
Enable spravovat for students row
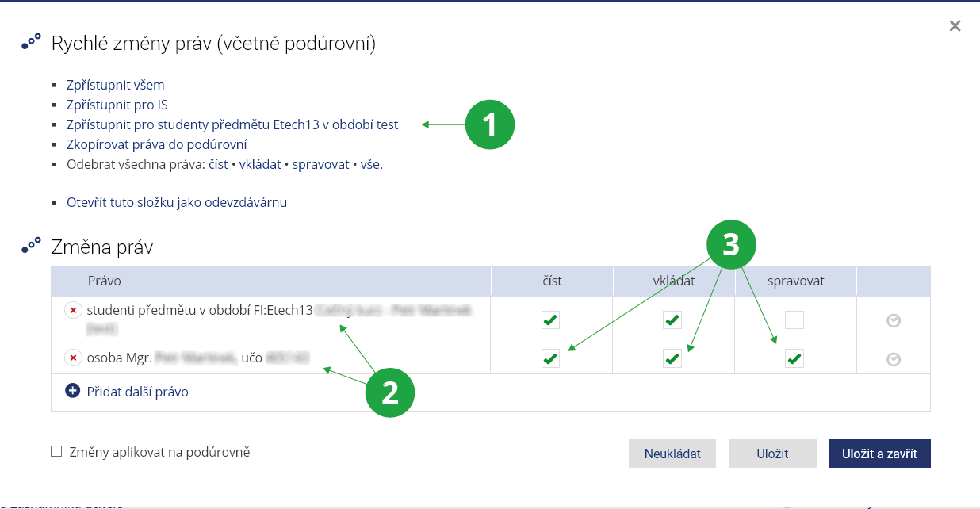pyautogui.click(x=794, y=320)
